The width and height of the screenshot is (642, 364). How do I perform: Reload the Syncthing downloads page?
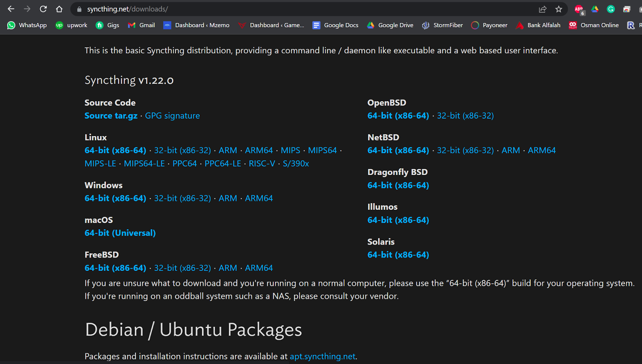coord(43,9)
